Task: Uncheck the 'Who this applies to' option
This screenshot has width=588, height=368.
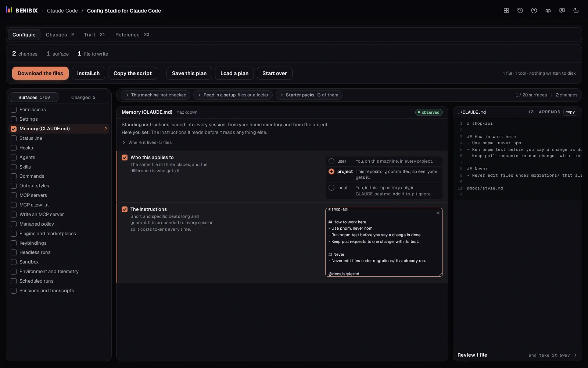Action: tap(125, 158)
